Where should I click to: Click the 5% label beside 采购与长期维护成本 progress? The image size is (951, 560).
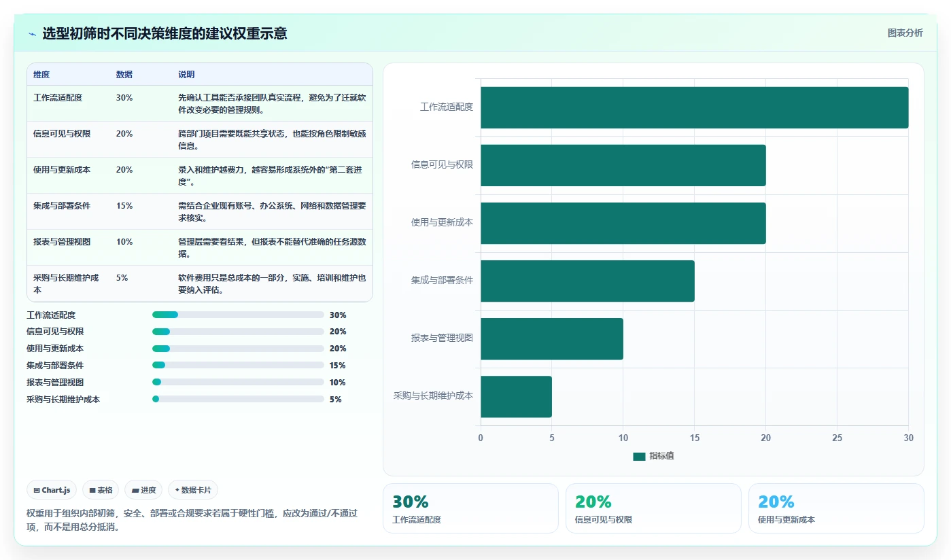coord(336,400)
